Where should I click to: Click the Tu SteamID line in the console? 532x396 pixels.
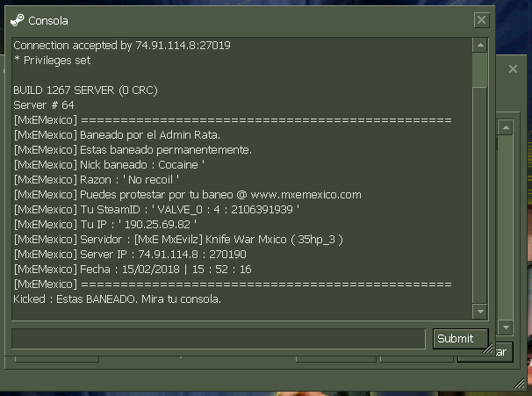click(x=156, y=210)
